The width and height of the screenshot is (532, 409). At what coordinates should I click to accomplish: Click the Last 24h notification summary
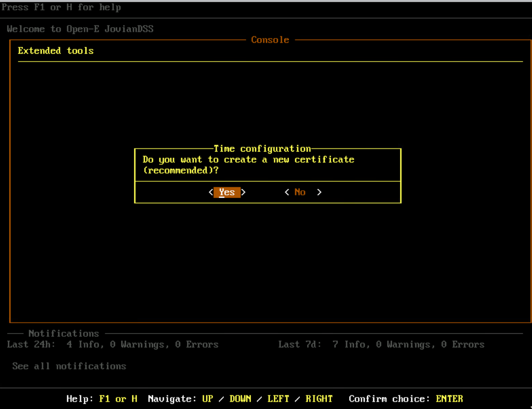coord(113,344)
